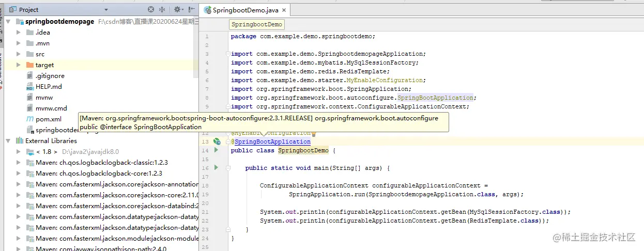Click the SpringbootDemo breadcrumb label
This screenshot has height=251, width=644.
257,24
